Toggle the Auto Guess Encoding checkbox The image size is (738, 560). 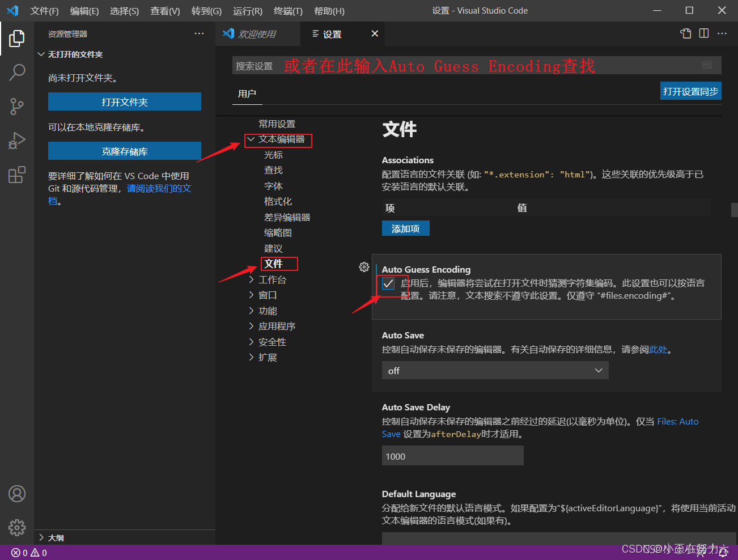388,283
